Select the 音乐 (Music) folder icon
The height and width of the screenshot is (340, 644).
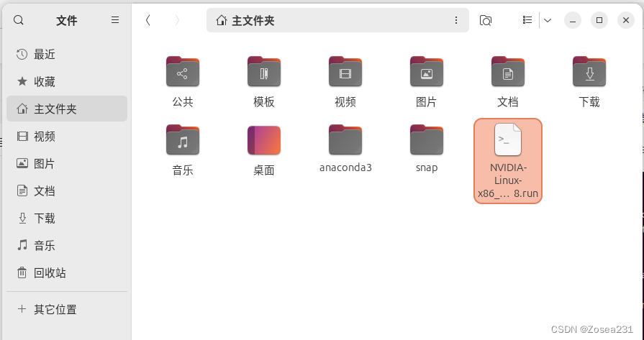tap(183, 140)
